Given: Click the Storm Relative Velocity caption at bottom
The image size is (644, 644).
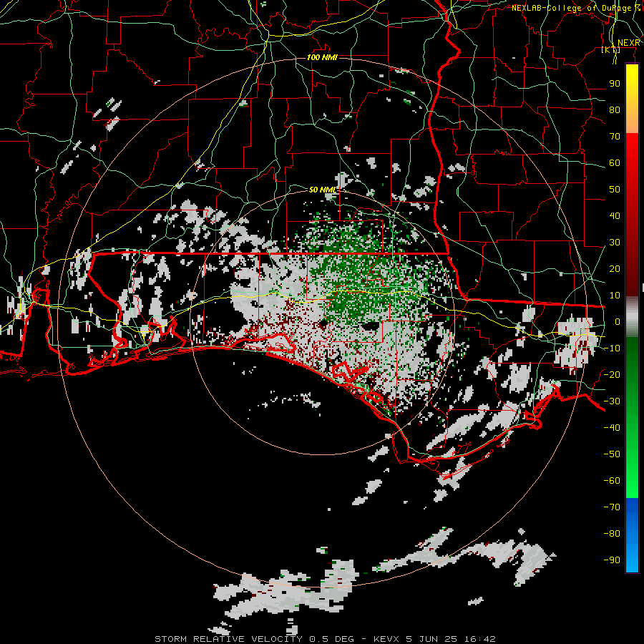Looking at the screenshot, I should 326,639.
